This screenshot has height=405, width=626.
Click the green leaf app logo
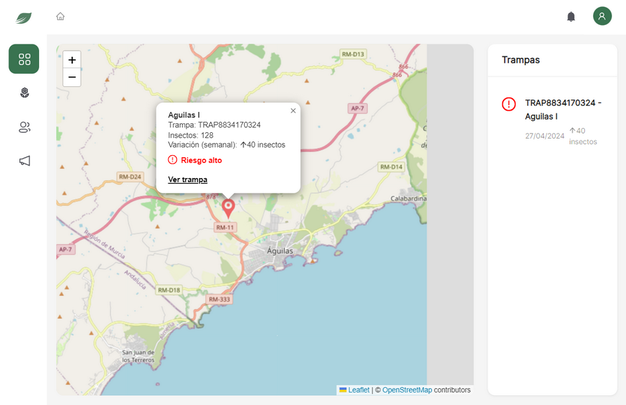pyautogui.click(x=24, y=17)
